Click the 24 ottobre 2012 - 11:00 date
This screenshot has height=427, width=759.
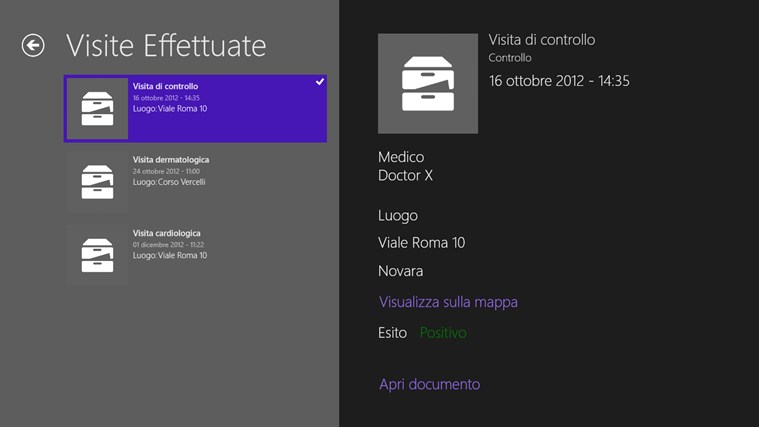[166, 172]
